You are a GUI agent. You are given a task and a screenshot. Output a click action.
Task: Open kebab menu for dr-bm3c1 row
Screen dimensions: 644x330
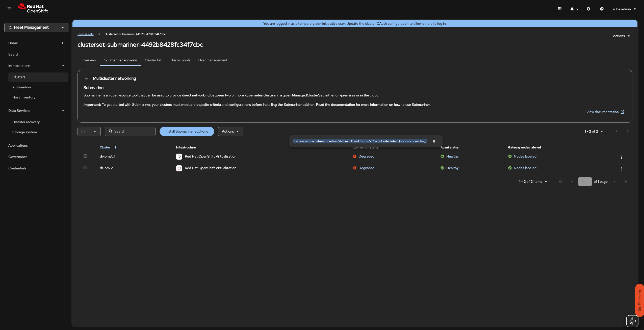pos(622,157)
